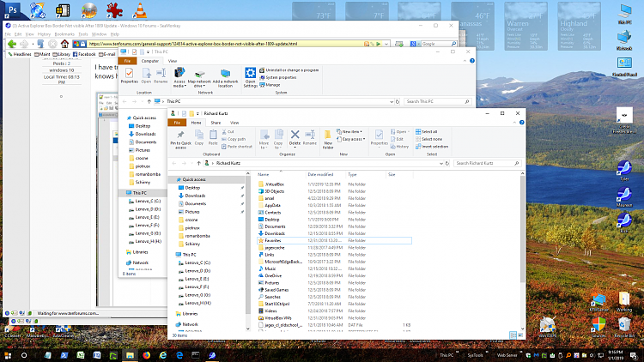Click Rename in the Richard Kurtz ribbon
Viewport: 644px width, 362px height.
310,137
